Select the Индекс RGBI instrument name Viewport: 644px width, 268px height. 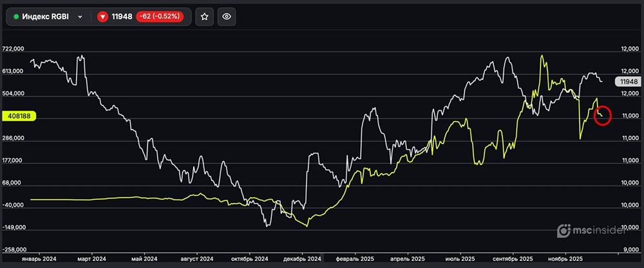(47, 17)
